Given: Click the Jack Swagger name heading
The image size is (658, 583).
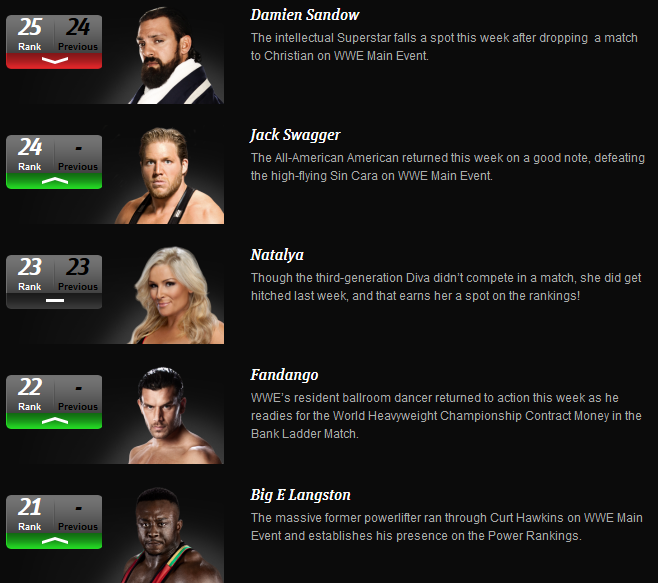Looking at the screenshot, I should pyautogui.click(x=295, y=135).
